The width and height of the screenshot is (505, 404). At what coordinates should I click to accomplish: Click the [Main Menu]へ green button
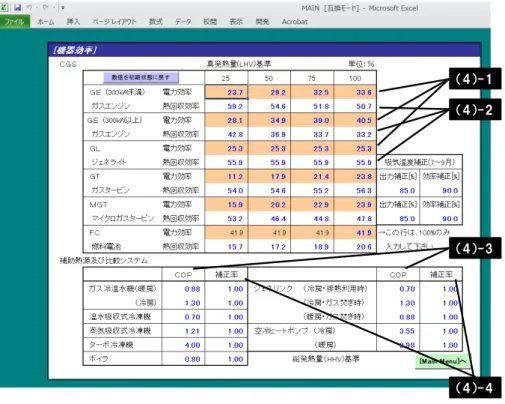(x=442, y=361)
